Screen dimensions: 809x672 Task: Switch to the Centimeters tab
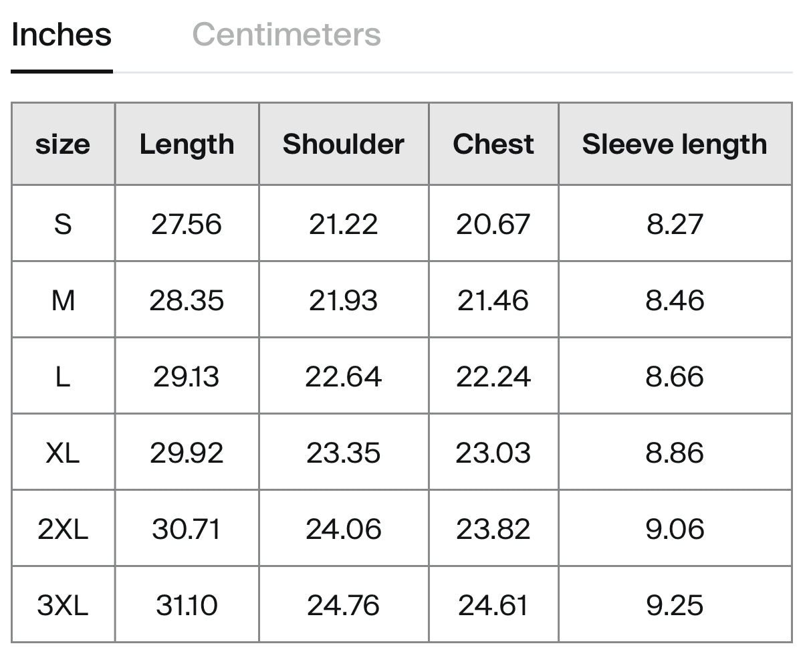286,34
